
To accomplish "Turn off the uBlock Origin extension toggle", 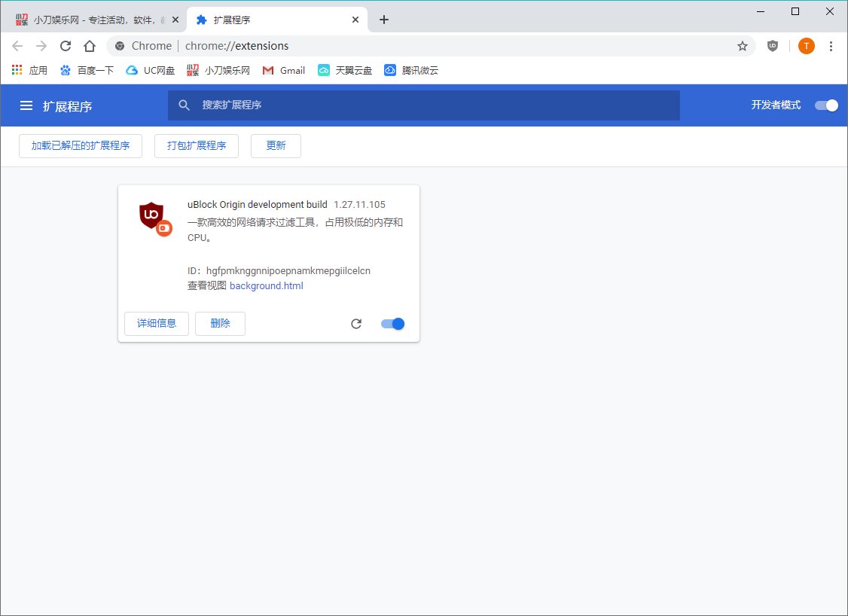I will [x=393, y=324].
